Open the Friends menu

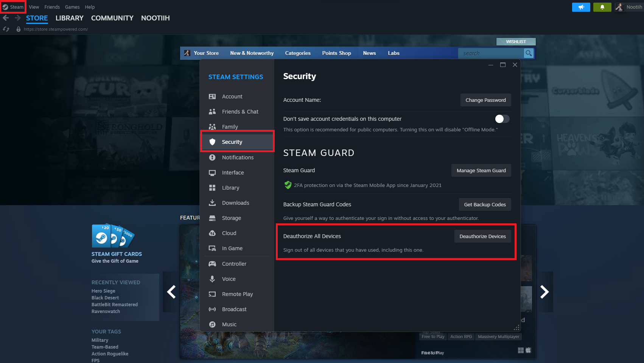click(52, 7)
